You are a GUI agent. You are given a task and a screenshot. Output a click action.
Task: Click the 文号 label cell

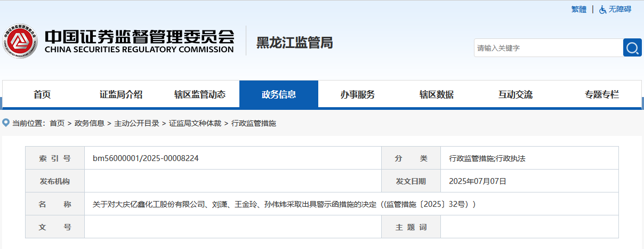[55, 227]
